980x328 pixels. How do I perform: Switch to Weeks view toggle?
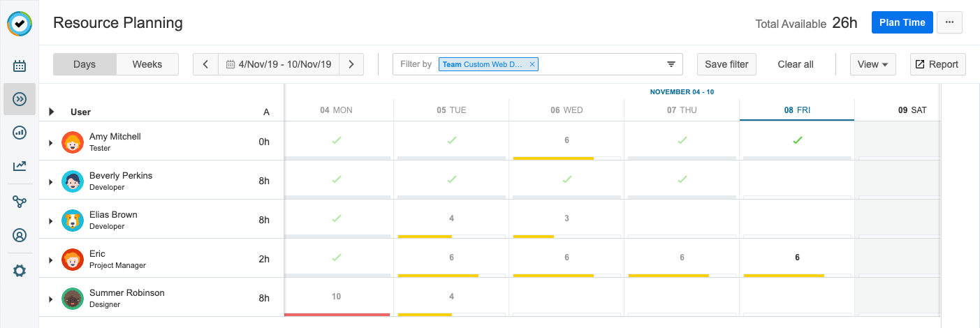[x=147, y=64]
